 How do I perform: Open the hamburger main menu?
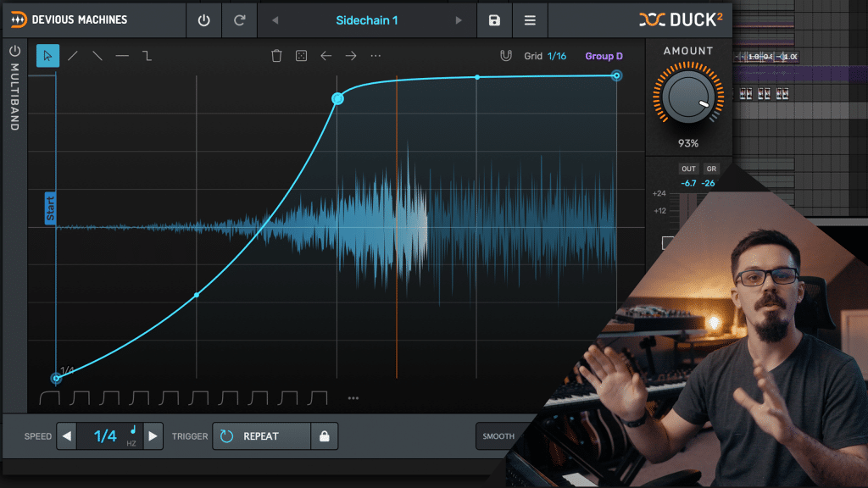point(530,20)
